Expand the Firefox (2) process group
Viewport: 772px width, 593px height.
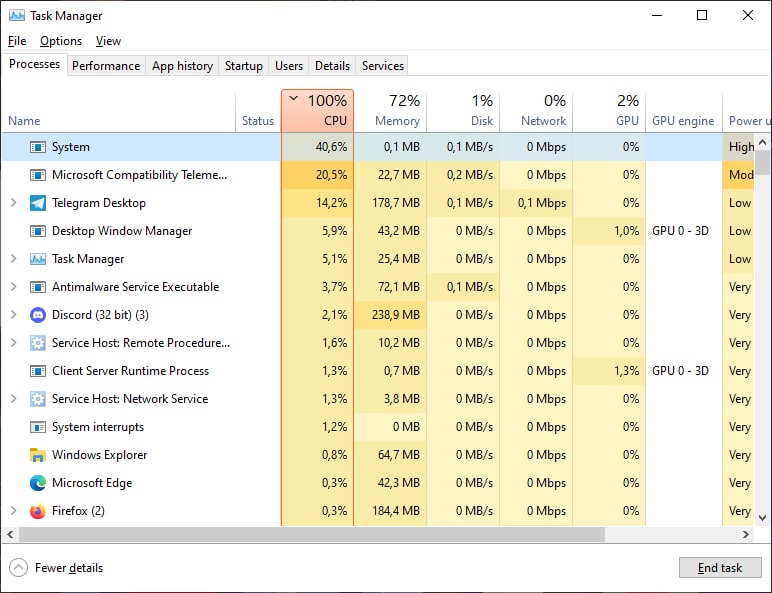click(14, 511)
